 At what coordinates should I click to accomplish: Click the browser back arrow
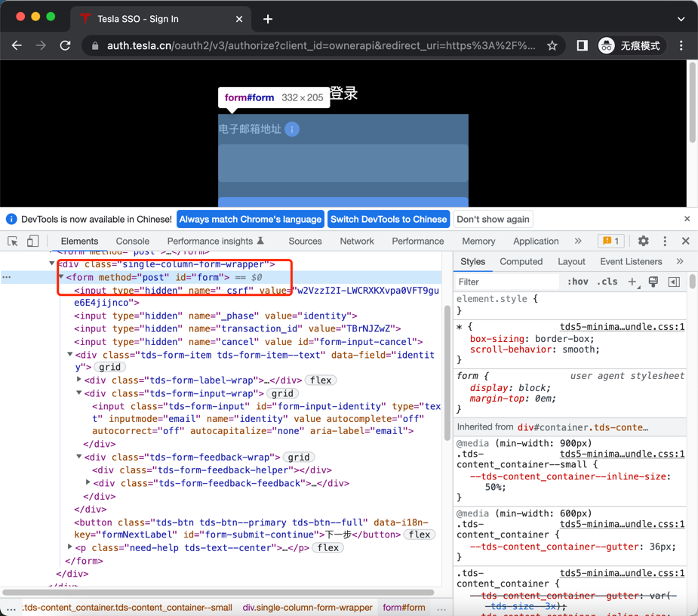(x=17, y=45)
